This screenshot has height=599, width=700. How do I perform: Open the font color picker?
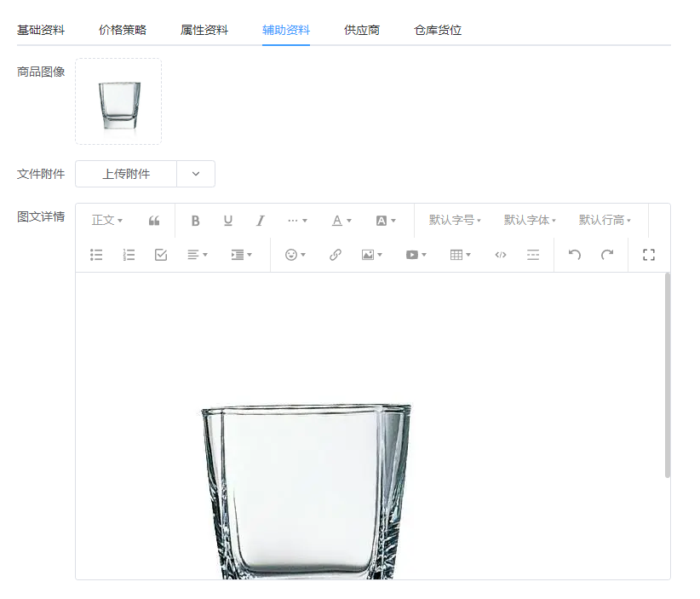(x=341, y=221)
